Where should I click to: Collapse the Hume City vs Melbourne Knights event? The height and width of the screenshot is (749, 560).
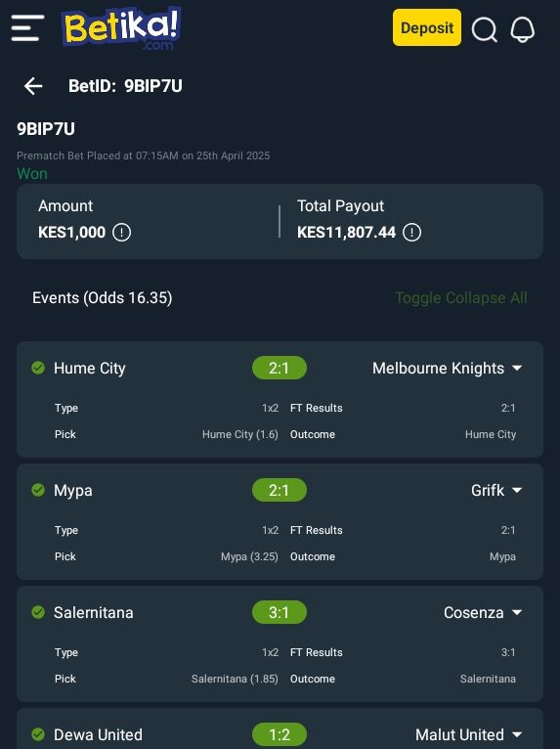(517, 369)
